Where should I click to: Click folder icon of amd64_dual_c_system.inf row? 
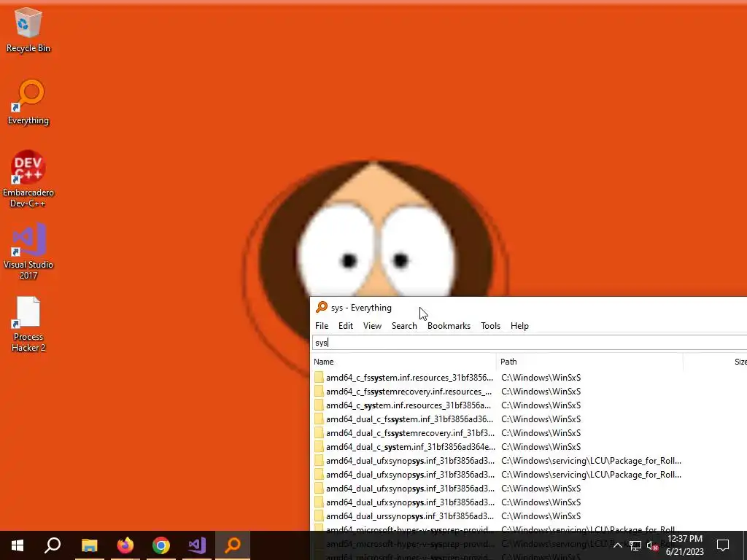click(x=319, y=447)
